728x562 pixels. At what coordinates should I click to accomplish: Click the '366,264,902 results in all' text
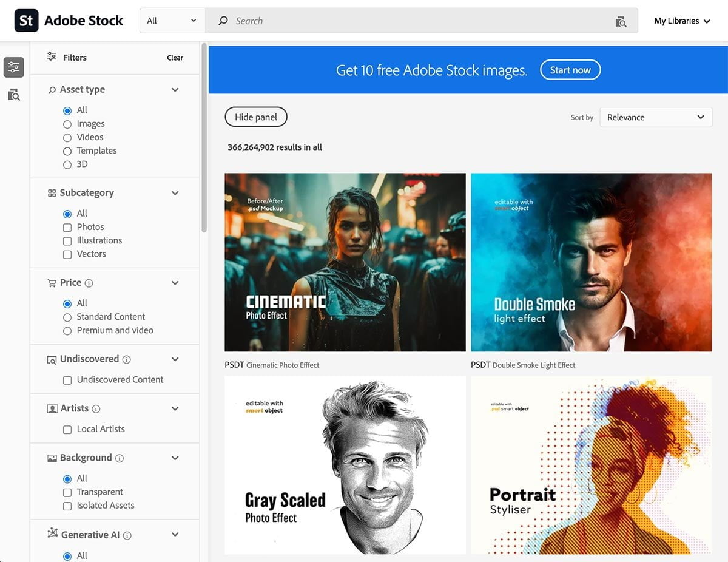[x=275, y=147]
